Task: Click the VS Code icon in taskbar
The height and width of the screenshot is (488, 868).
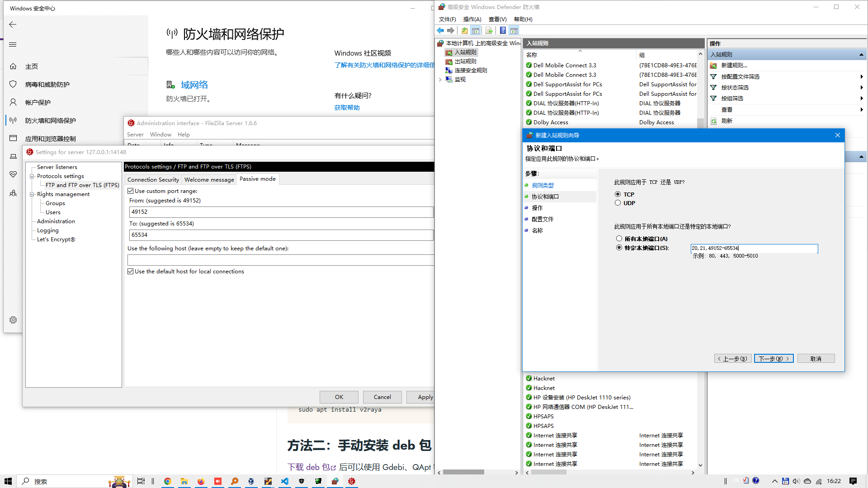Action: tap(285, 481)
